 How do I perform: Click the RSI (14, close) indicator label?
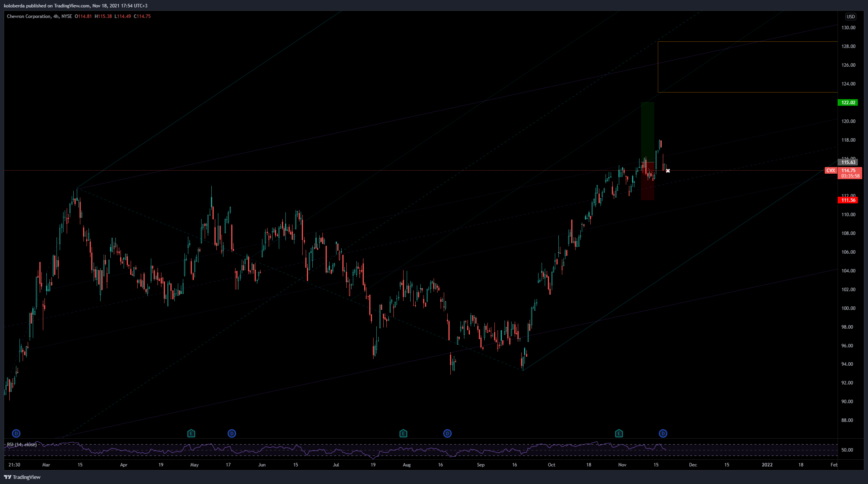pos(22,445)
